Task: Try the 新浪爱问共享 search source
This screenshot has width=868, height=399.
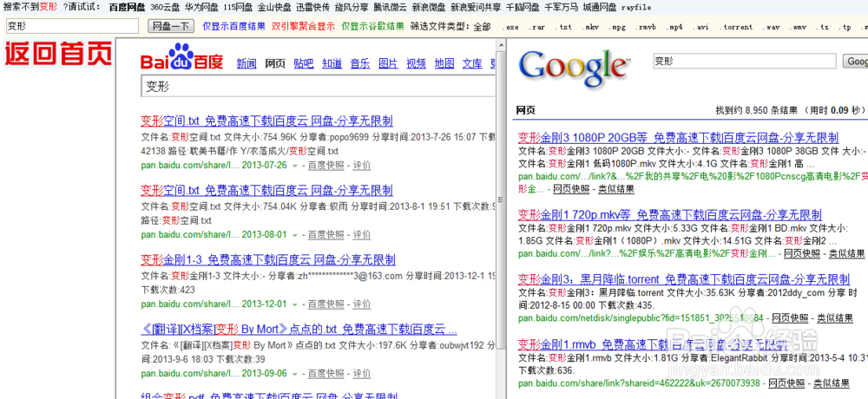Action: click(476, 7)
